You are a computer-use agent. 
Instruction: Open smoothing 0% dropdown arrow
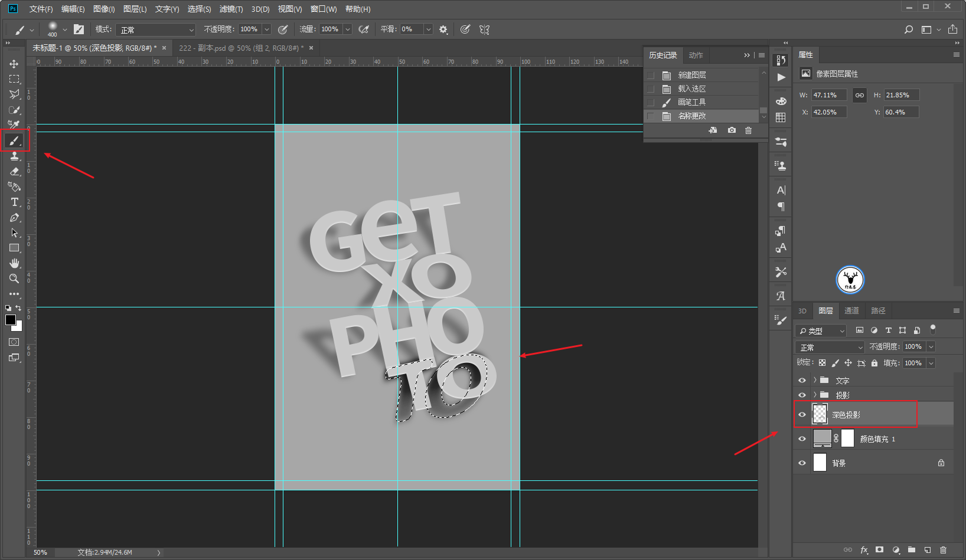pos(429,30)
